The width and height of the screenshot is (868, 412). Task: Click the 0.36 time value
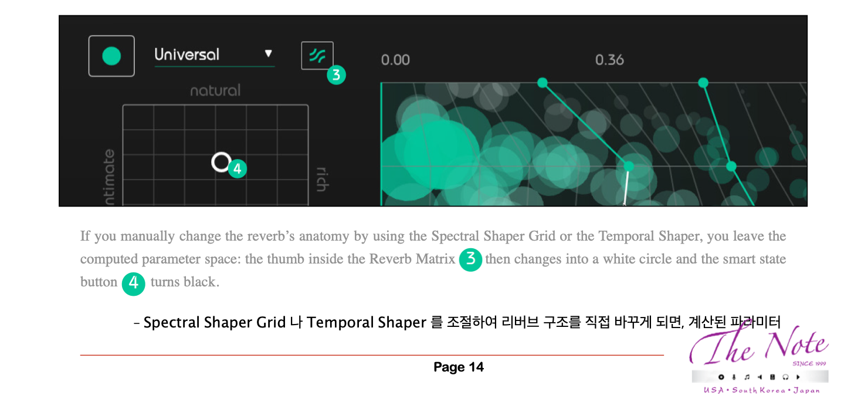(x=609, y=60)
